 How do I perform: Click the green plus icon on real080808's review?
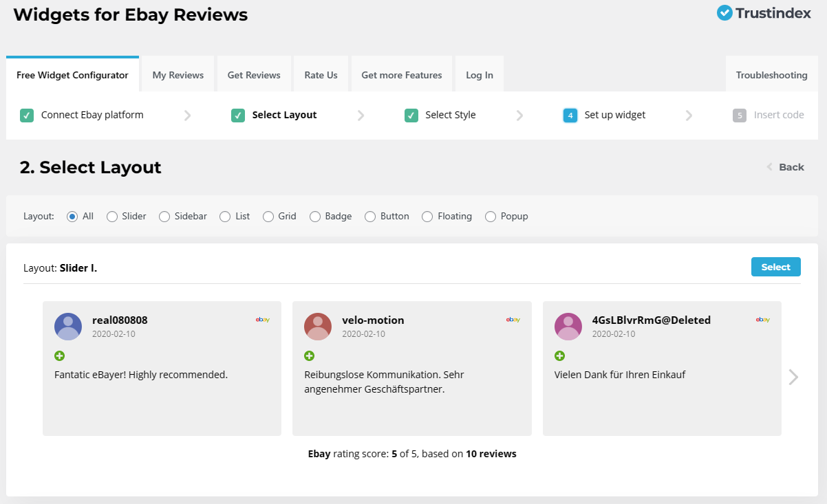point(59,355)
